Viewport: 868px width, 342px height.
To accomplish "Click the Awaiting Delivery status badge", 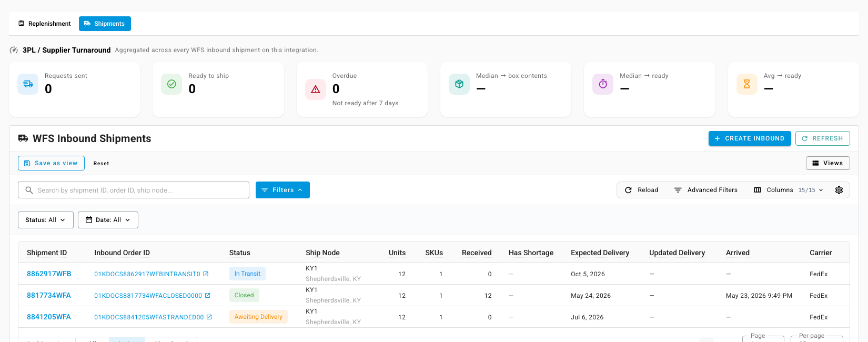I will [x=258, y=317].
